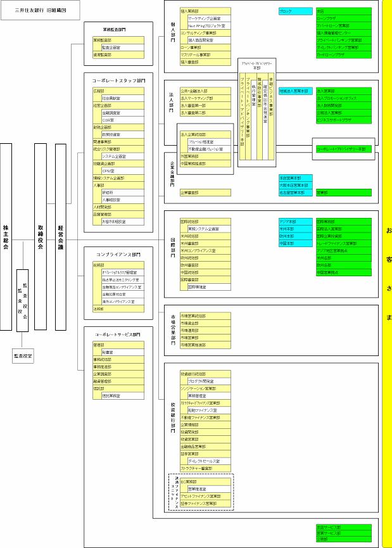Click the コンプライアンス部門 heading
This screenshot has height=548, width=392.
click(118, 255)
